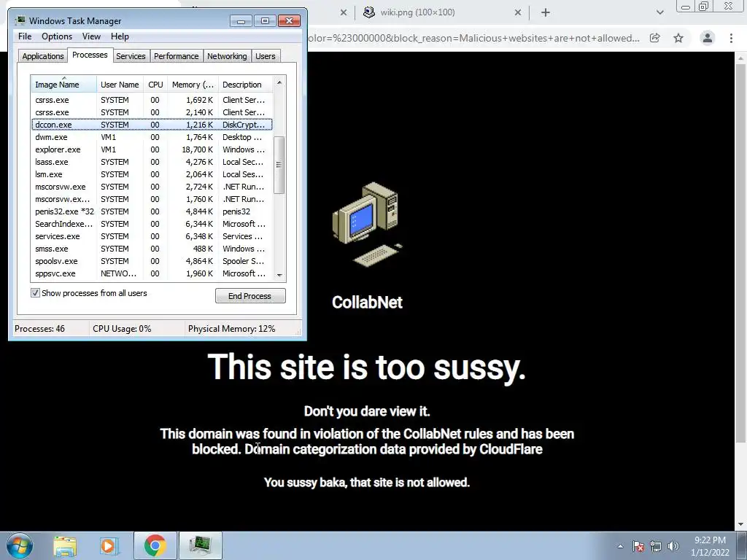Select the spoolsv.exe process
The height and width of the screenshot is (560, 747).
(152, 261)
